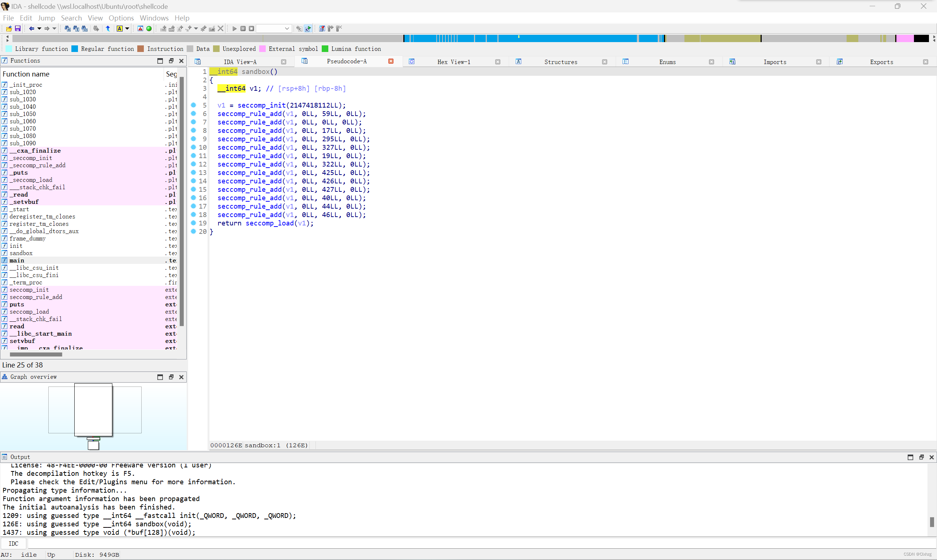Jump back with the blue left arrow
This screenshot has width=937, height=560.
pyautogui.click(x=32, y=29)
